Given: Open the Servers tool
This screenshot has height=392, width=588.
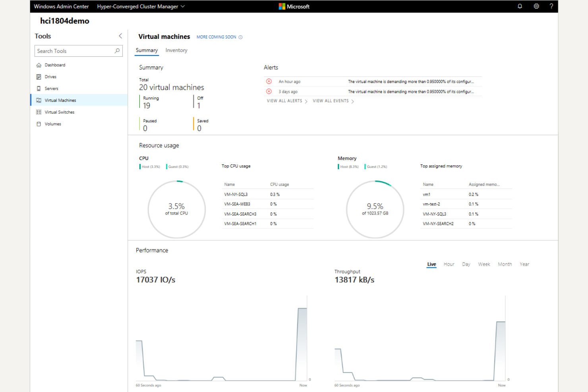Looking at the screenshot, I should [x=52, y=88].
